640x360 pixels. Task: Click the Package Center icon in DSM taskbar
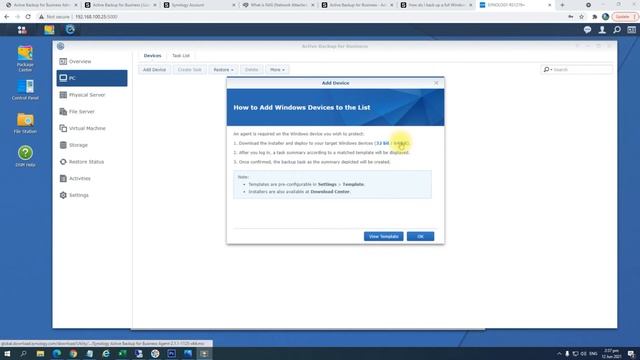coord(49,29)
